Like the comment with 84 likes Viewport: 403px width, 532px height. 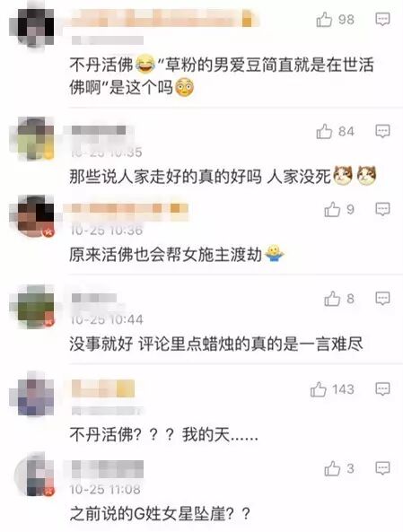pyautogui.click(x=324, y=131)
